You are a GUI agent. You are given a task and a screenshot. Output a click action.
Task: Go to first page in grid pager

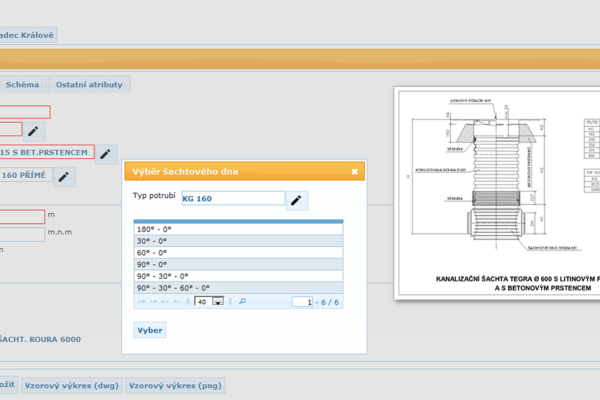[142, 302]
